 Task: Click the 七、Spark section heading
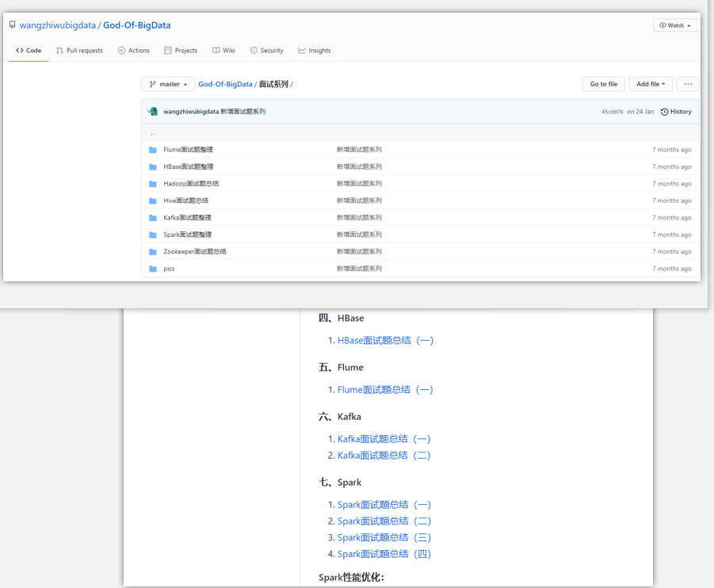340,483
